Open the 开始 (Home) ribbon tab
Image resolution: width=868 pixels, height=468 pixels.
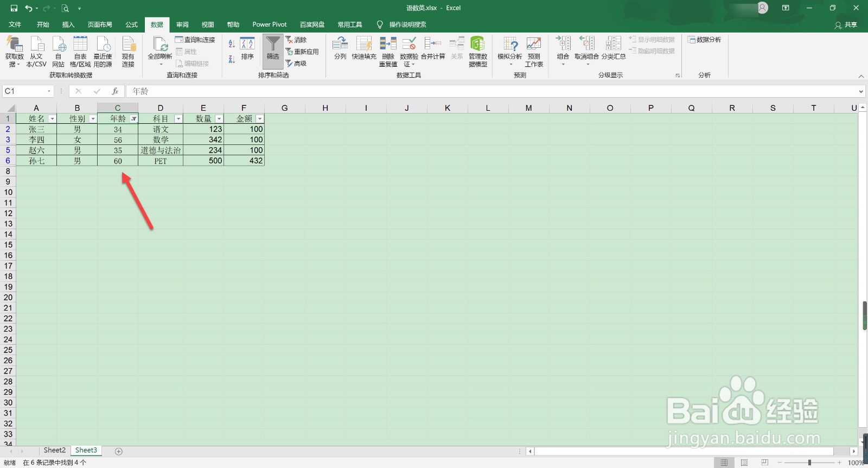click(43, 24)
